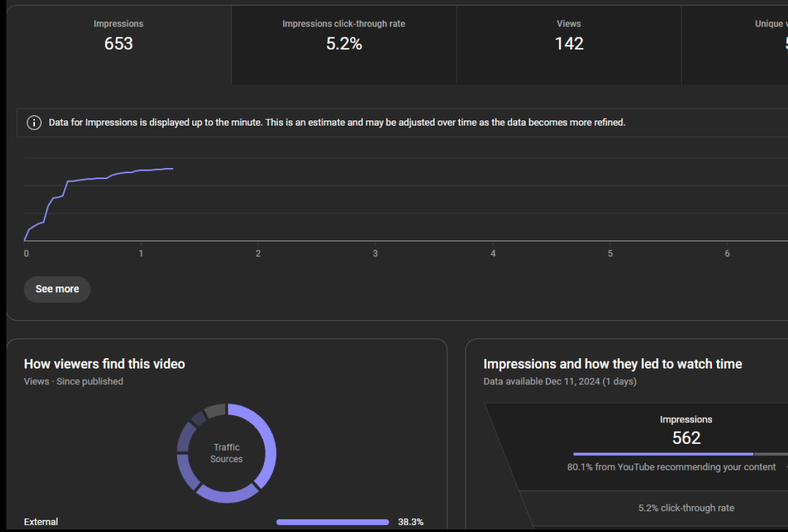This screenshot has height=532, width=788.
Task: Click the How viewers find this video heading
Action: [105, 364]
